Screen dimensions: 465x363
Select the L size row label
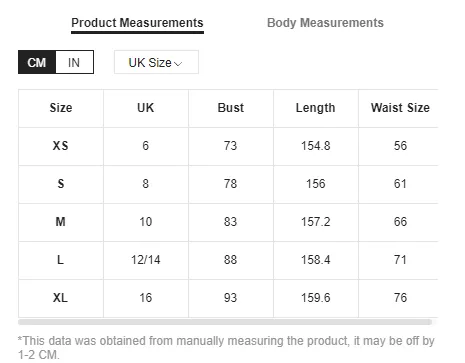coord(61,260)
